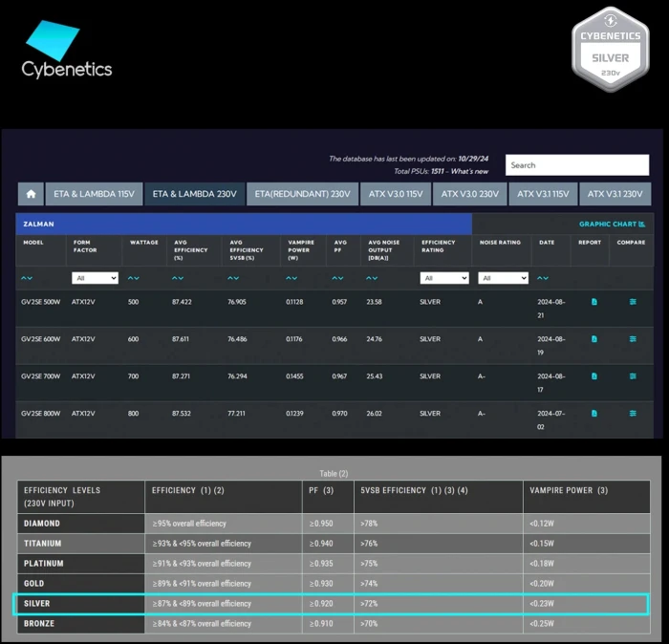
Task: Open the Noise Rating filter dropdown
Action: (503, 278)
